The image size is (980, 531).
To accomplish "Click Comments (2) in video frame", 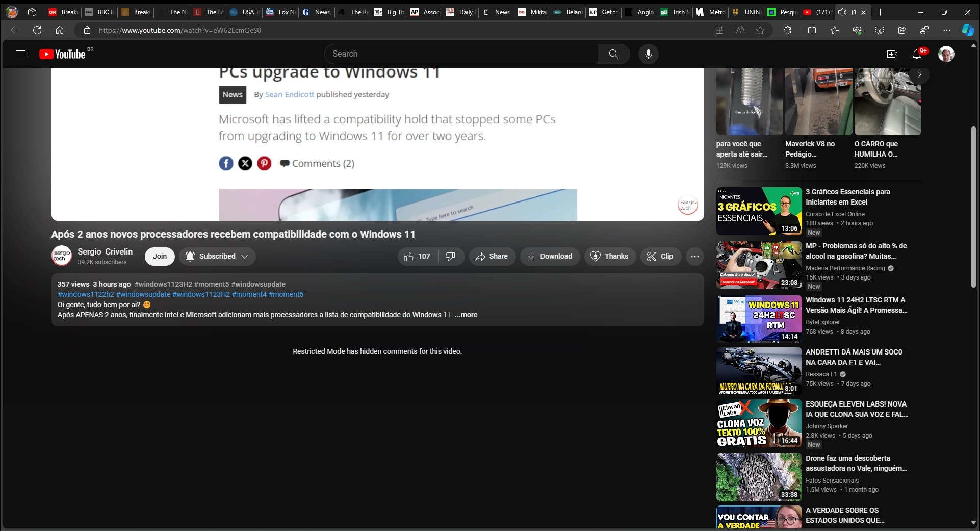I will (x=317, y=163).
